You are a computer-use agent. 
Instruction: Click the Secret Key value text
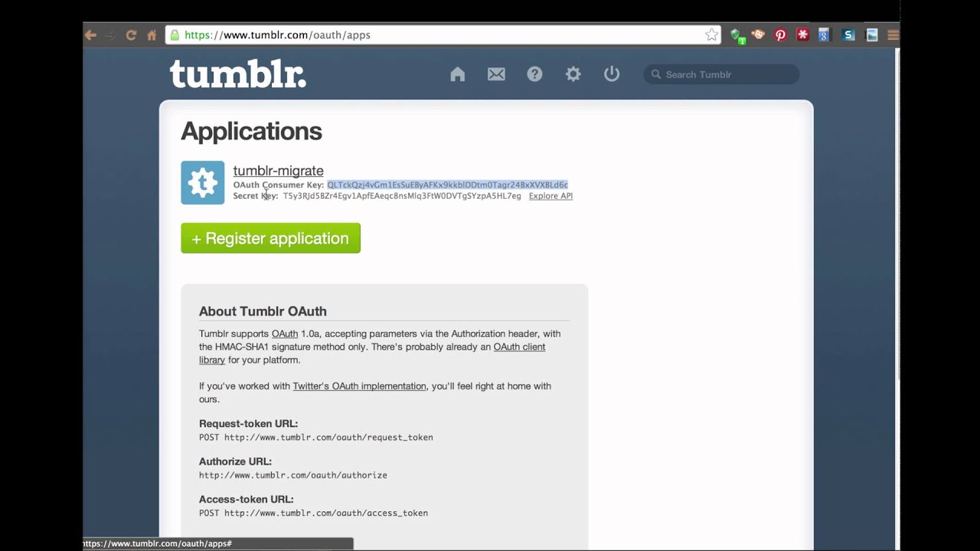(x=402, y=196)
